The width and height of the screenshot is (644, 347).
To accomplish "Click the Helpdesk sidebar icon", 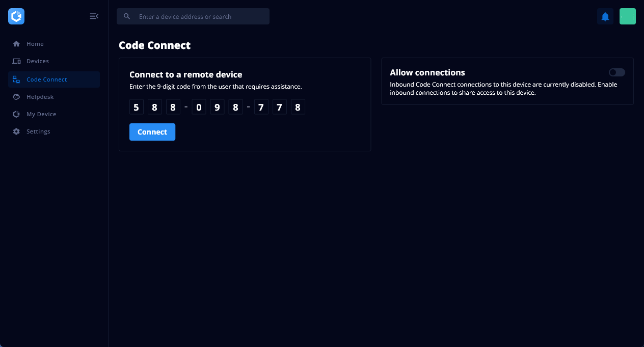I will (x=16, y=97).
